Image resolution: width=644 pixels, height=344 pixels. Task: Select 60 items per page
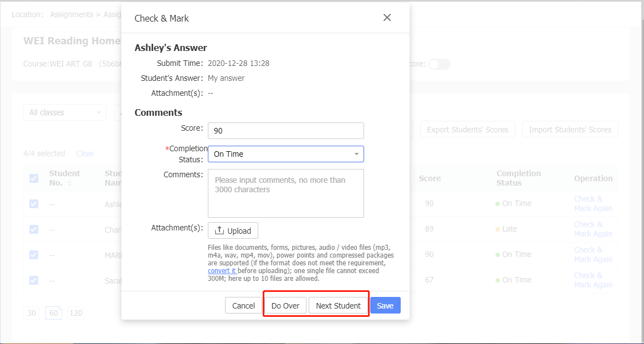click(x=53, y=314)
